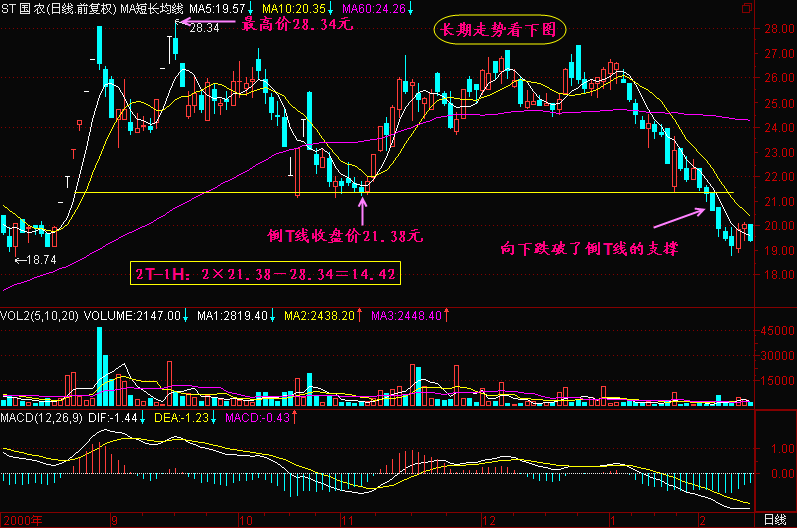Open the MACD(12,26,9) indicator label

tap(42, 418)
